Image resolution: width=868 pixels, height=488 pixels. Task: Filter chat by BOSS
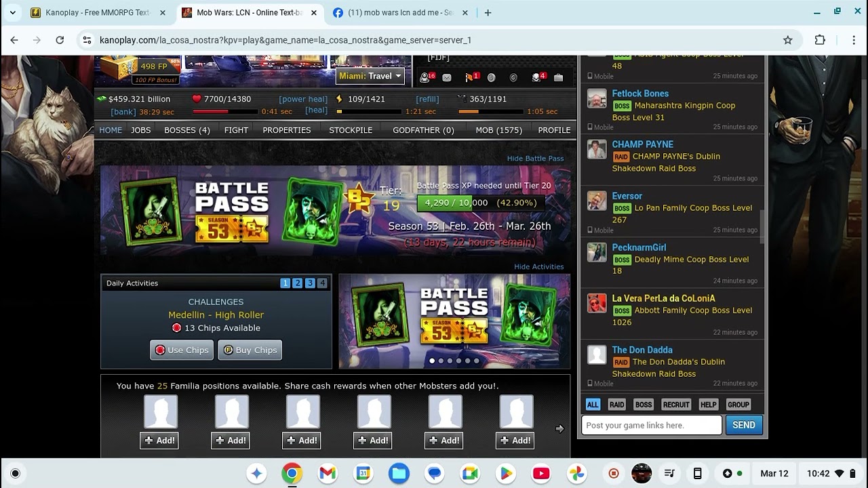[644, 405]
